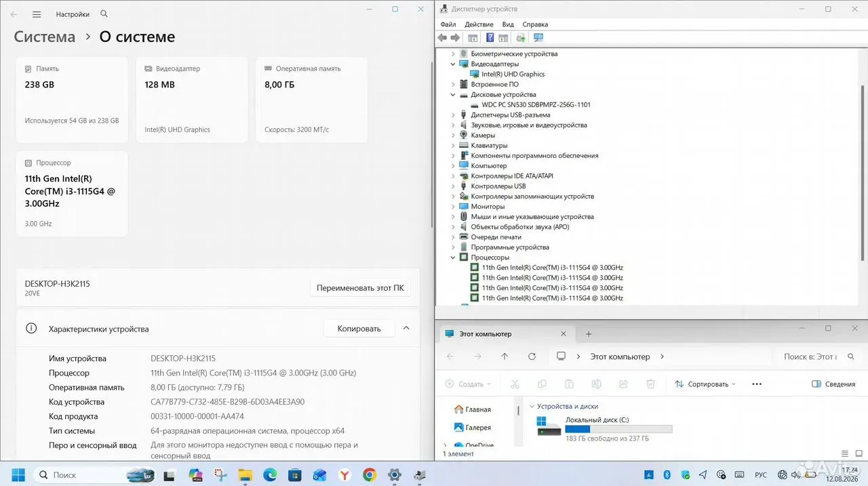This screenshot has height=486, width=868.
Task: Click Система breadcrumb in Settings
Action: [x=45, y=37]
